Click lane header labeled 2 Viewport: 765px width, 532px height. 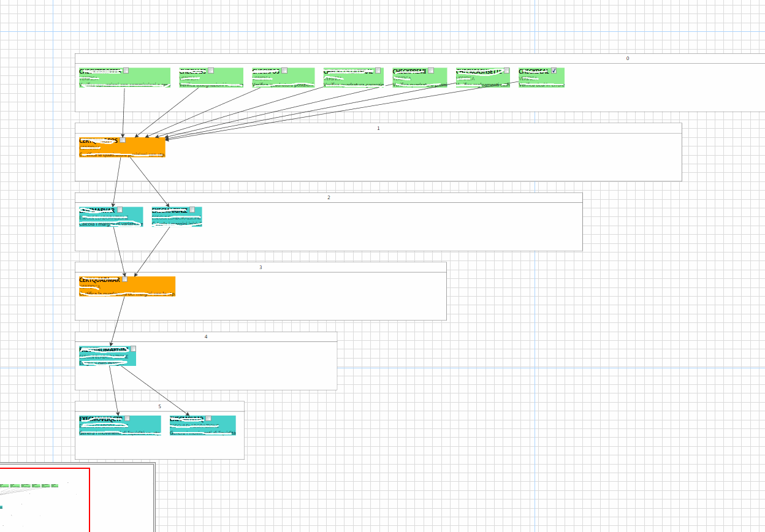point(329,197)
